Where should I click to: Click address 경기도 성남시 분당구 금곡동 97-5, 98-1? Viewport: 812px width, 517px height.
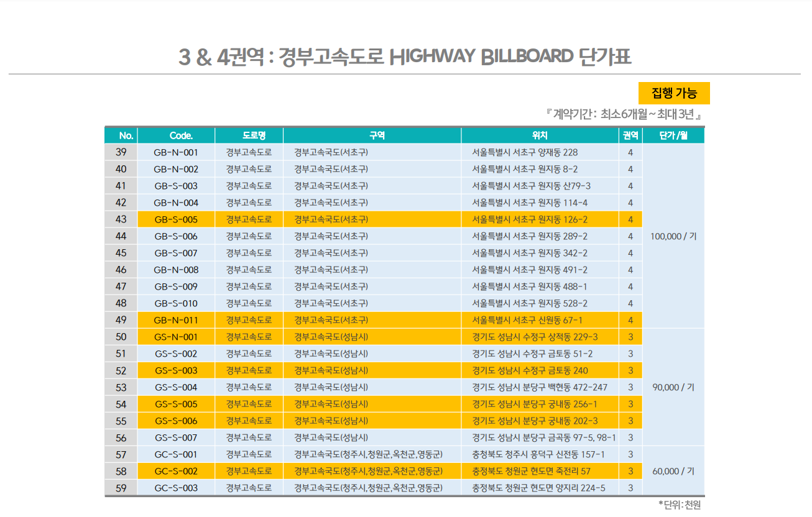[543, 437]
